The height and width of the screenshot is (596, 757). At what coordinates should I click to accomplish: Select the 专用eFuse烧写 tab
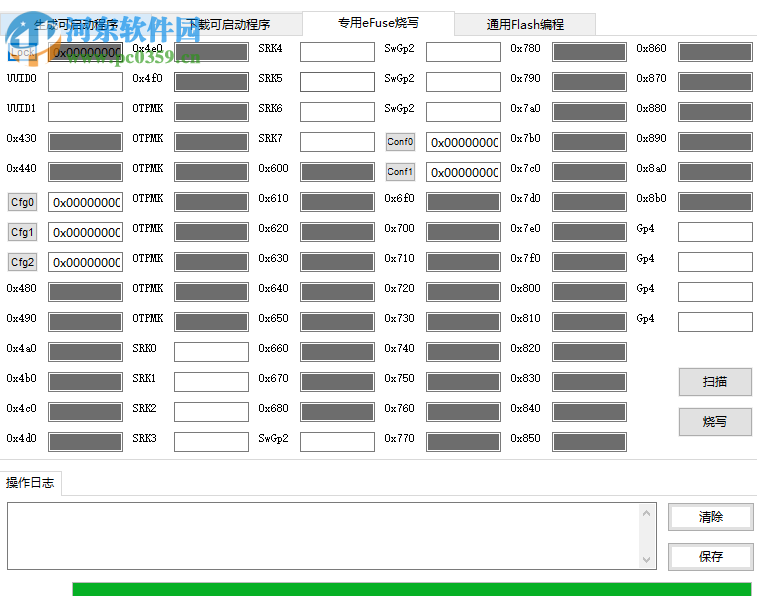(378, 23)
